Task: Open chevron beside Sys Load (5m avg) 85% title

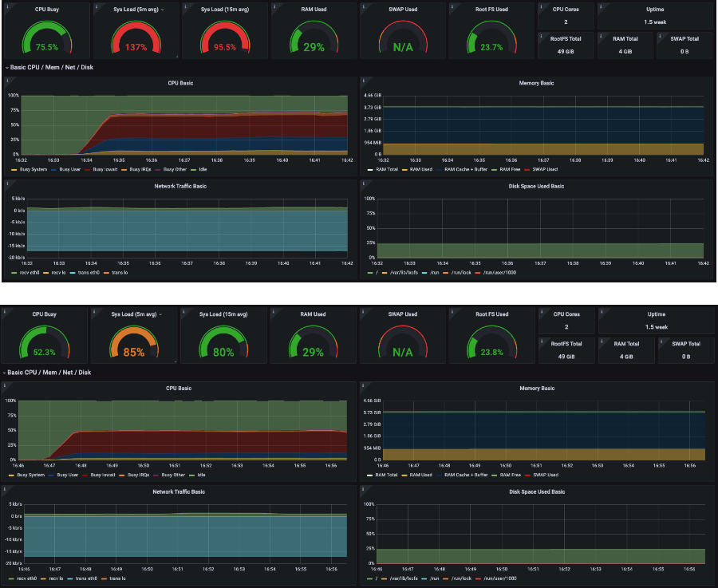Action: point(160,314)
